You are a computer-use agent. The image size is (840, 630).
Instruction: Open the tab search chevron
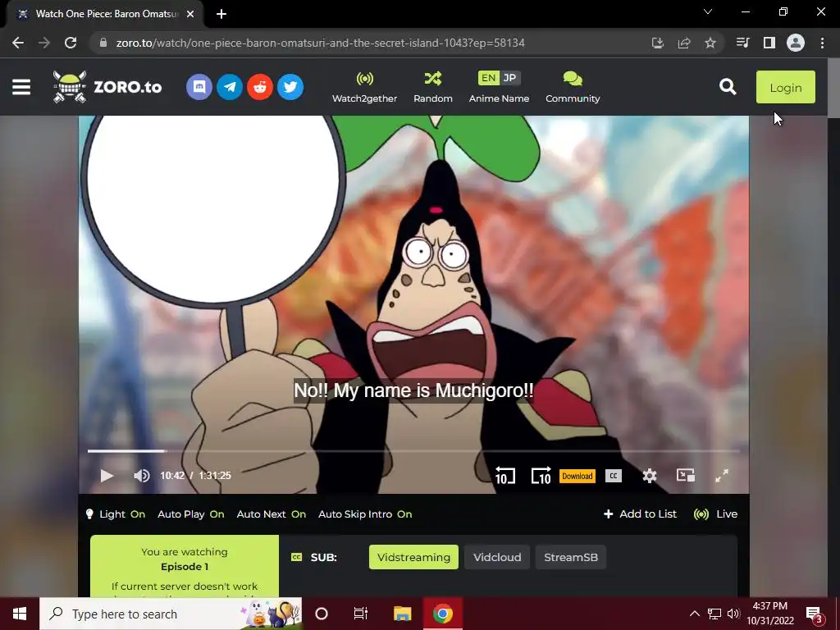(708, 11)
